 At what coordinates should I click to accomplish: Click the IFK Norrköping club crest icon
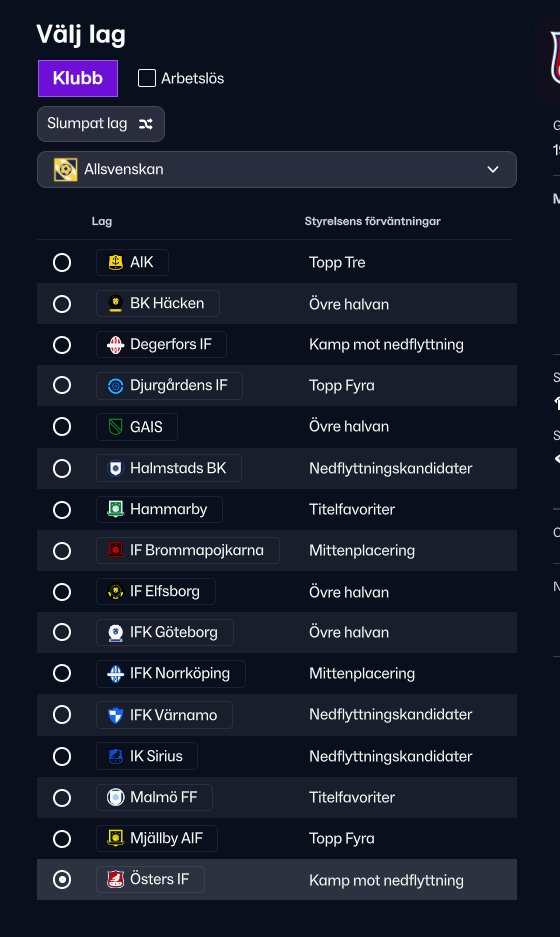click(115, 673)
